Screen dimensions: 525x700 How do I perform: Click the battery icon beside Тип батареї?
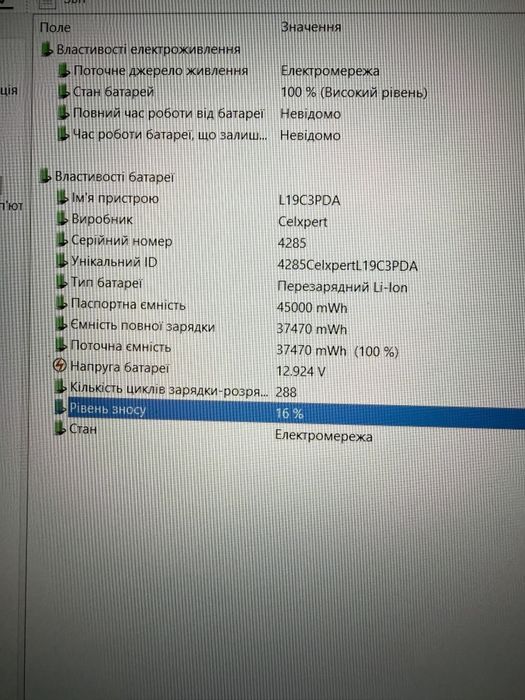62,283
